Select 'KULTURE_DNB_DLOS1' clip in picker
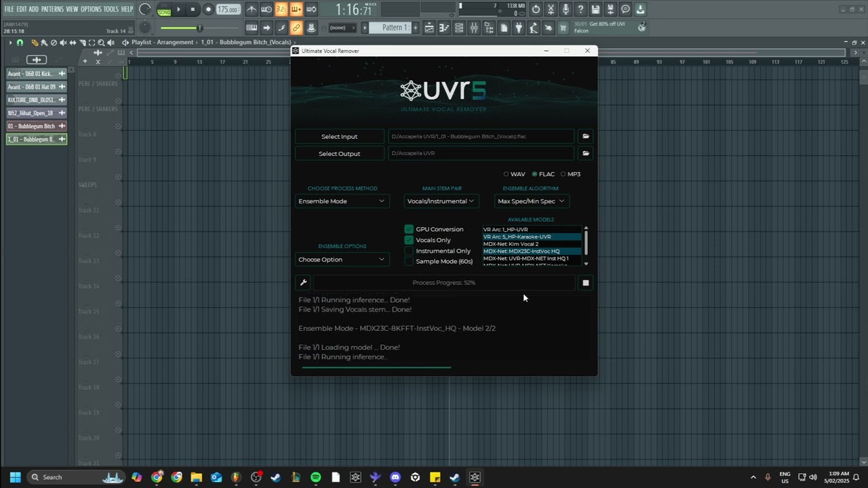 pyautogui.click(x=37, y=100)
